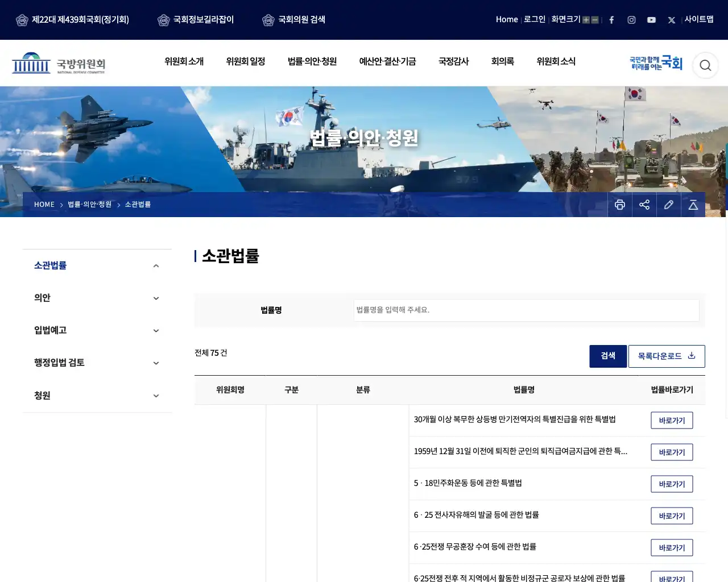Click 바로가기 for 1959년 12월 31일 law
The width and height of the screenshot is (728, 582).
tap(672, 452)
